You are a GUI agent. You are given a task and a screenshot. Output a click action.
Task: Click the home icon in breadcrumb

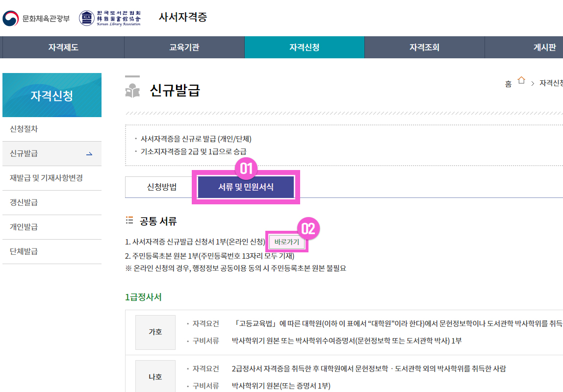[x=521, y=81]
